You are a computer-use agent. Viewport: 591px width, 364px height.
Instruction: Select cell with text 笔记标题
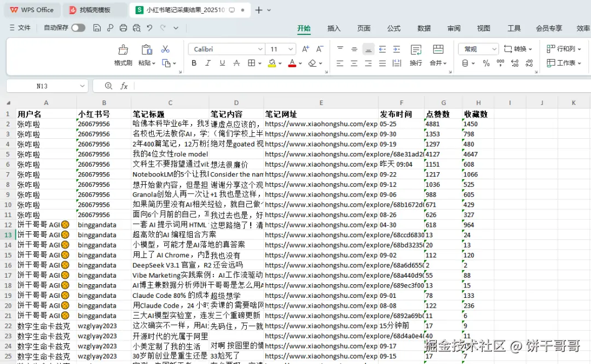[170, 114]
